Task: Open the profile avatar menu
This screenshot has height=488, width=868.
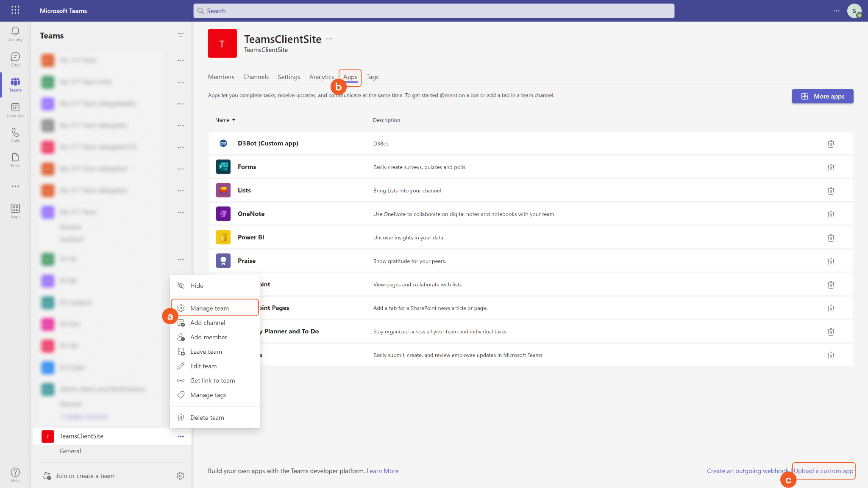Action: tap(854, 11)
